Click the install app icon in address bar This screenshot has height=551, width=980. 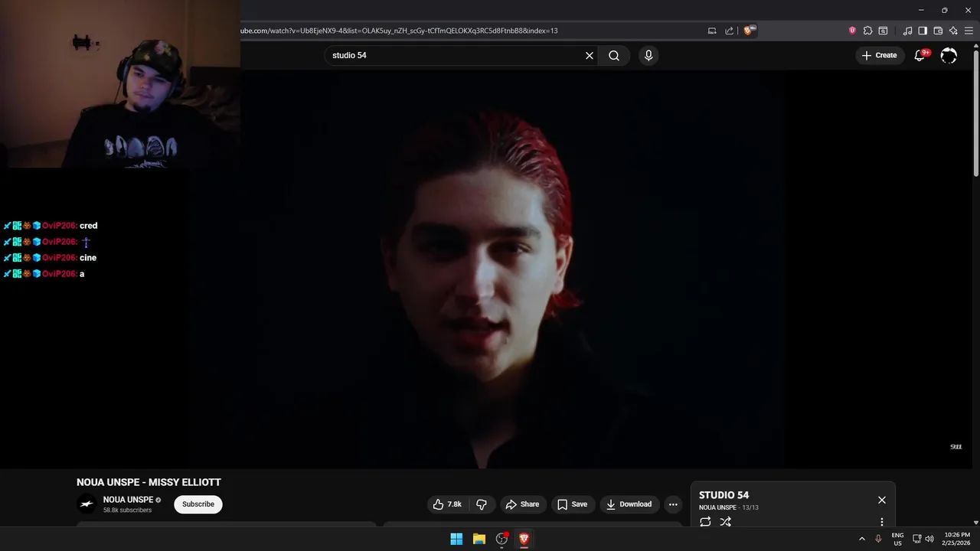tap(712, 31)
